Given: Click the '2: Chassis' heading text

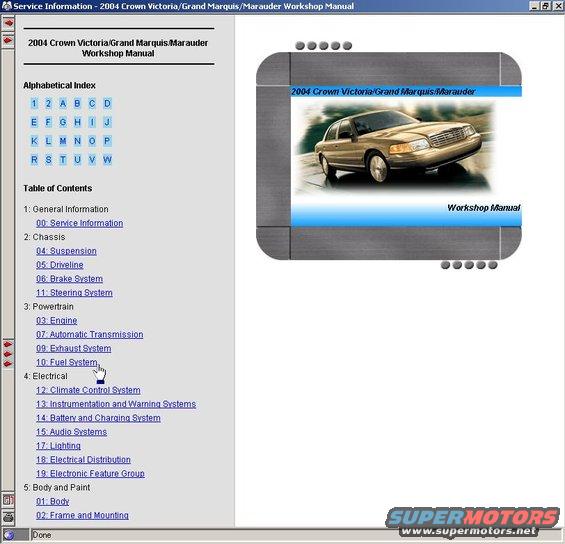Looking at the screenshot, I should tap(44, 237).
